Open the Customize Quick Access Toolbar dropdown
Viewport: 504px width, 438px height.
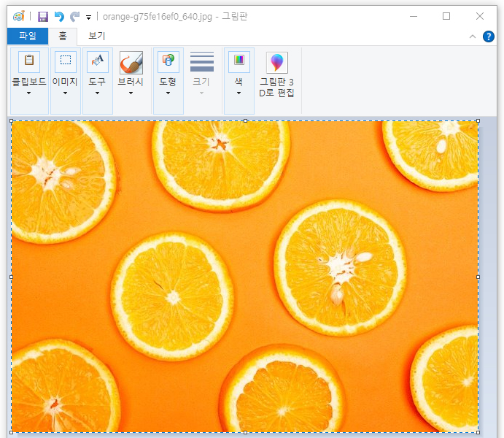(88, 18)
